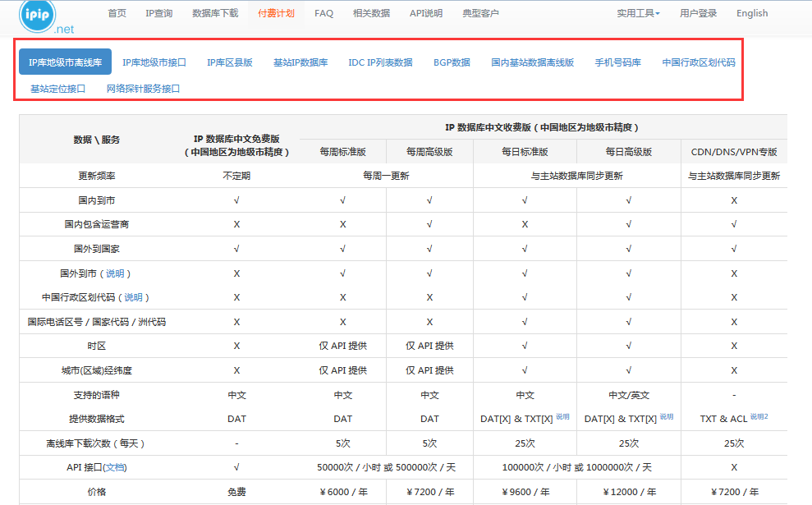Switch language to English
Viewport: 812px width, 505px height.
pyautogui.click(x=752, y=13)
